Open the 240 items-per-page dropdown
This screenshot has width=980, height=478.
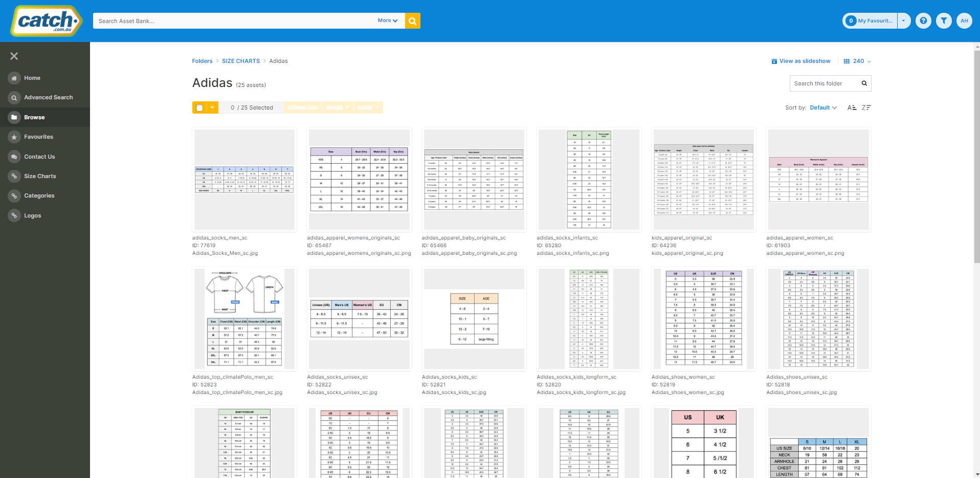click(x=862, y=61)
